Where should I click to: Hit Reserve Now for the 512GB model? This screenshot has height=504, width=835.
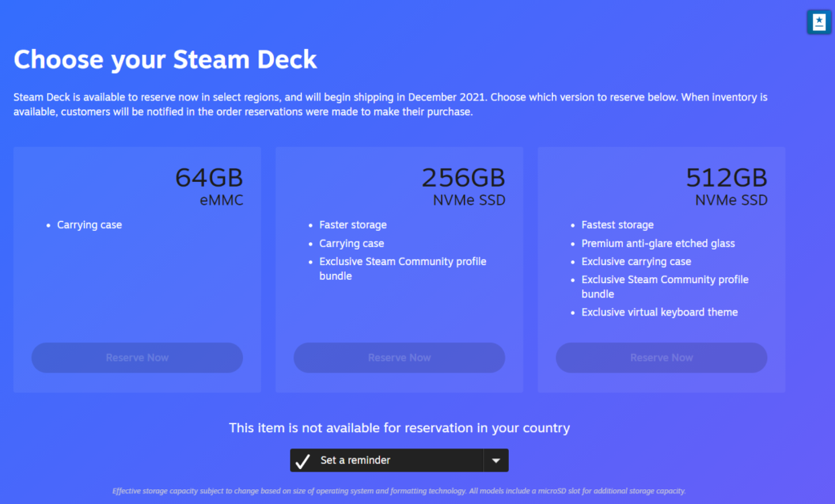661,358
